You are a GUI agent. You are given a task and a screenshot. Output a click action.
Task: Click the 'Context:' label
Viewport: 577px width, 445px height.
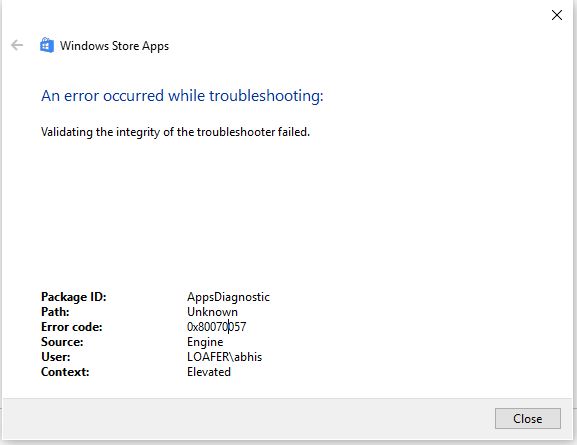(65, 372)
